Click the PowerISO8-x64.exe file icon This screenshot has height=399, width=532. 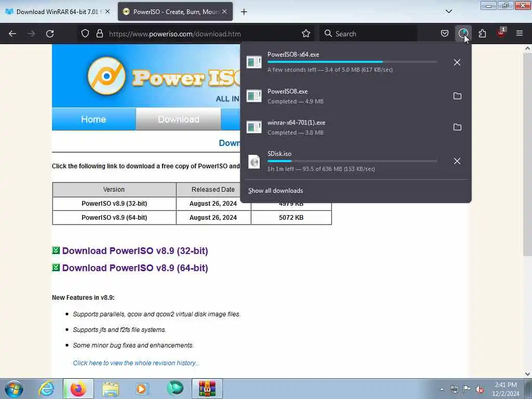pyautogui.click(x=254, y=62)
